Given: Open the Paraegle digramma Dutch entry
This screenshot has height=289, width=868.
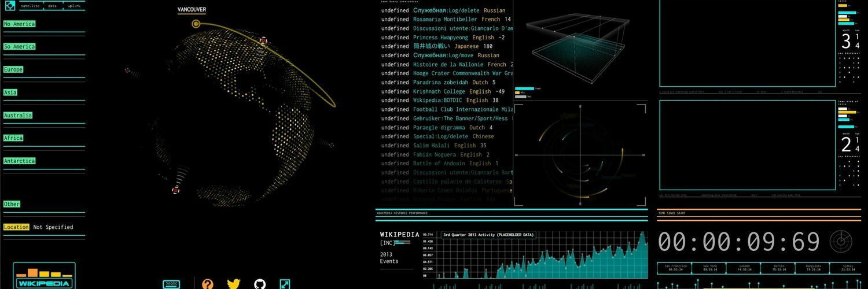Looking at the screenshot, I should [x=437, y=127].
